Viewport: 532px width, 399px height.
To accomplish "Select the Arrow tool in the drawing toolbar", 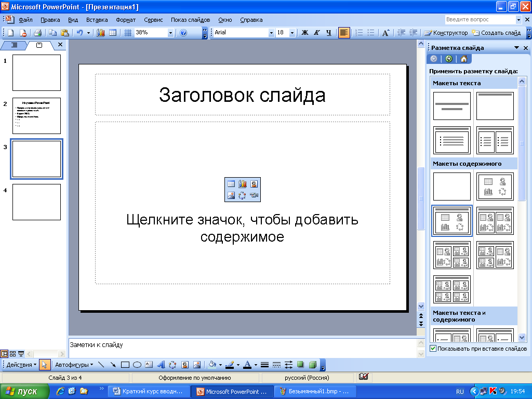I will click(x=113, y=365).
